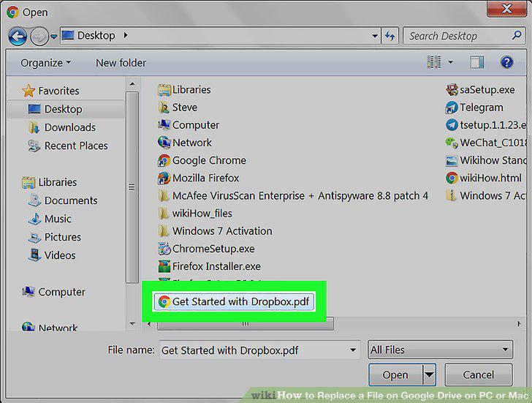Select the wikiHow_files folder
Image resolution: width=532 pixels, height=403 pixels.
(x=195, y=214)
